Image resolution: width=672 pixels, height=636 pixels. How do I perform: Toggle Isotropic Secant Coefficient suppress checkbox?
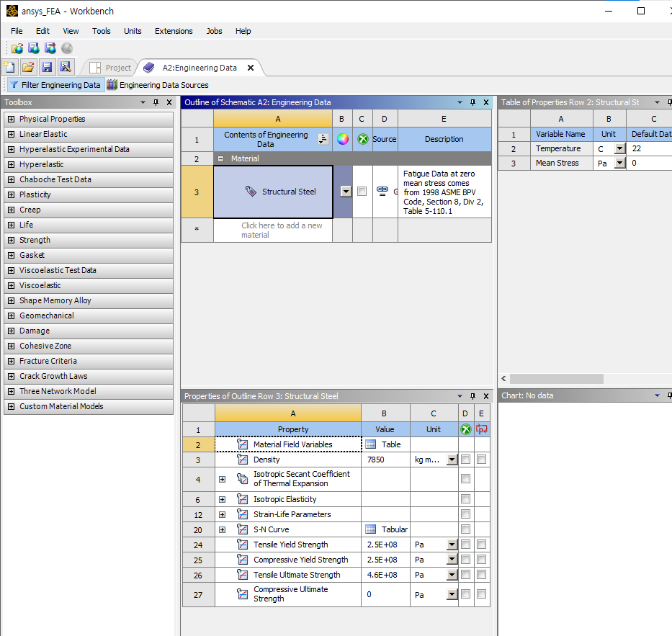click(x=465, y=478)
